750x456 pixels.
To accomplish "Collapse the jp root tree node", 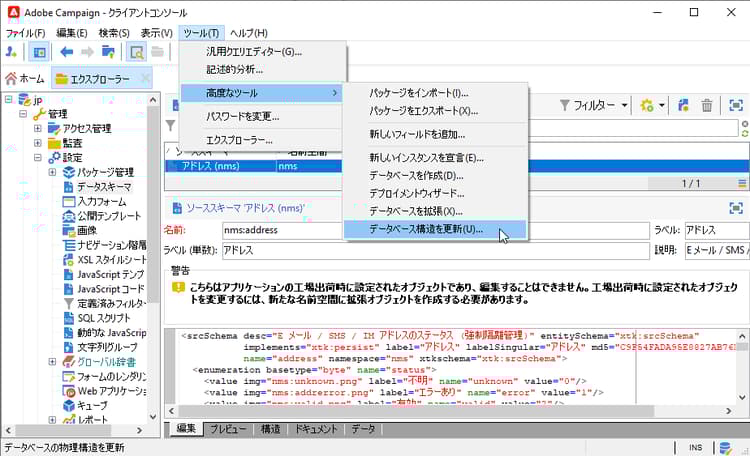I will [9, 100].
